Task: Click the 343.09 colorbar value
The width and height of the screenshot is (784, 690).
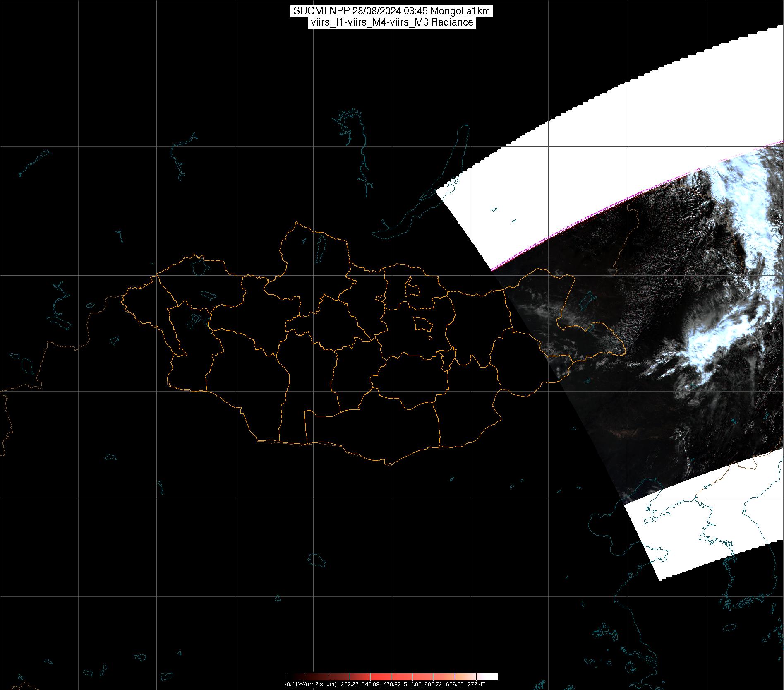Action: click(x=370, y=684)
